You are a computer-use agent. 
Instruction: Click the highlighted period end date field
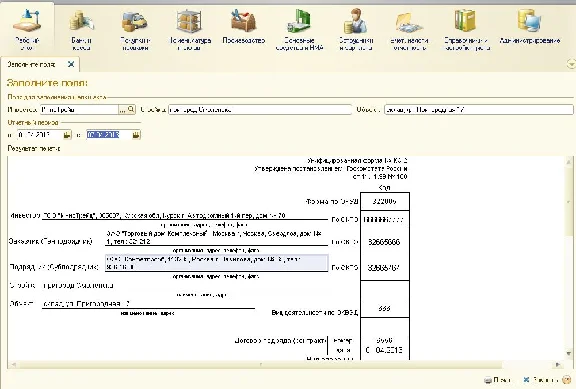click(x=109, y=135)
